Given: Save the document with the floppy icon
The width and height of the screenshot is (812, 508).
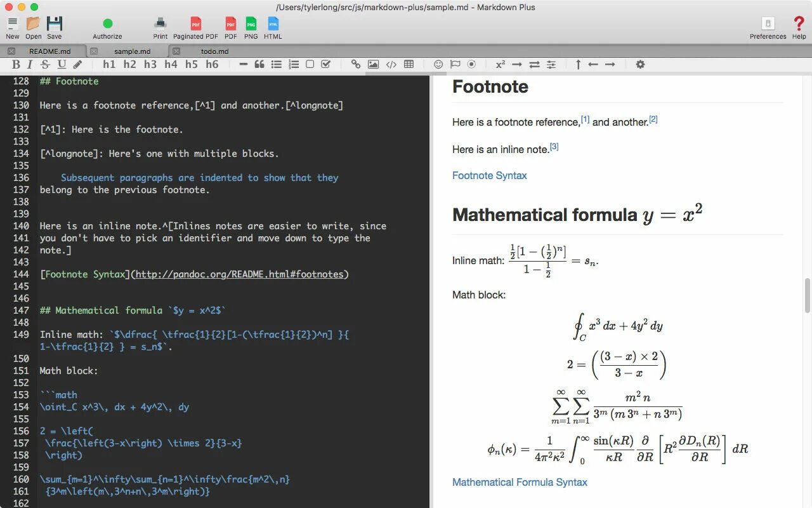Looking at the screenshot, I should click(x=55, y=24).
